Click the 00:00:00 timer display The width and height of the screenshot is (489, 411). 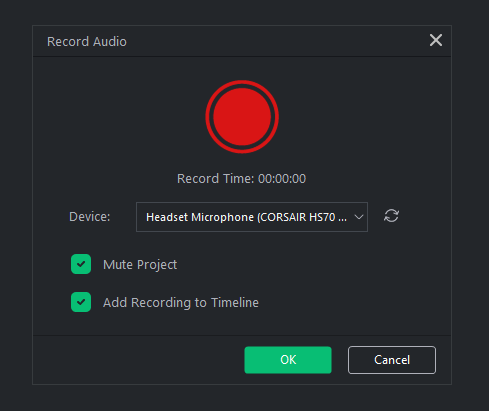coord(282,179)
